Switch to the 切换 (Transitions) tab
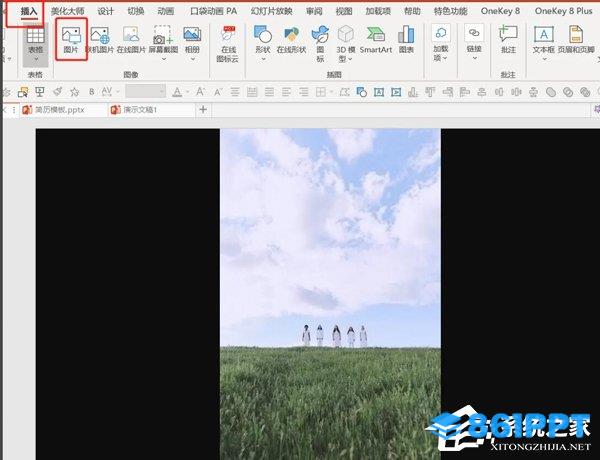Image resolution: width=600 pixels, height=460 pixels. [136, 11]
